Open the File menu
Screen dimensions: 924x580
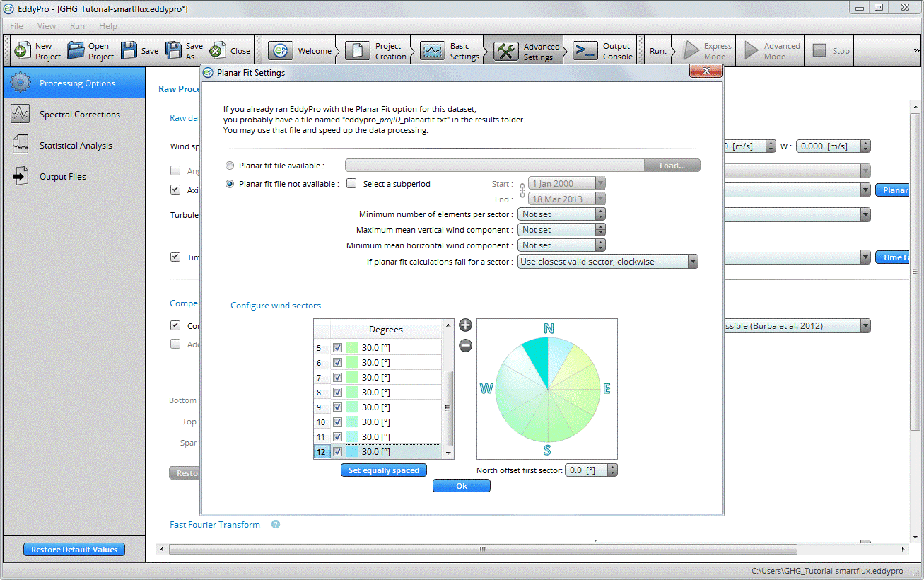[x=16, y=26]
